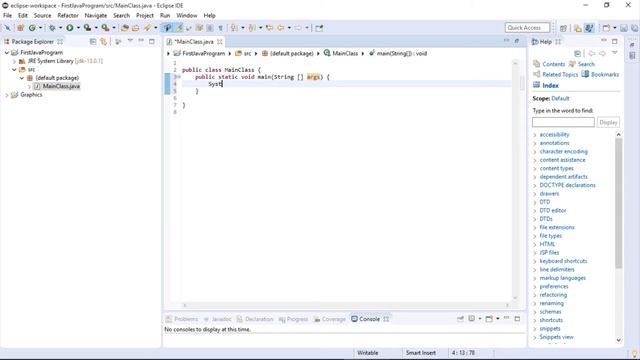Expand the accessibility index entry
The width and height of the screenshot is (640, 360).
pyautogui.click(x=535, y=135)
